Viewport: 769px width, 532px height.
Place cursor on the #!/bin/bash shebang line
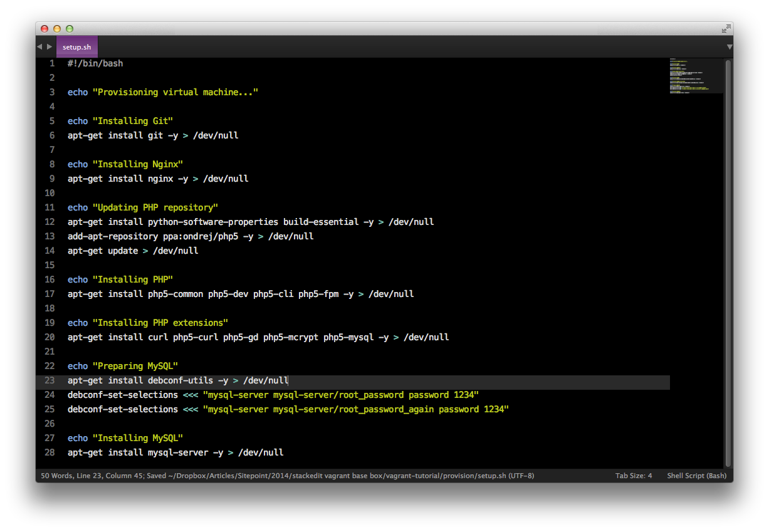click(95, 63)
